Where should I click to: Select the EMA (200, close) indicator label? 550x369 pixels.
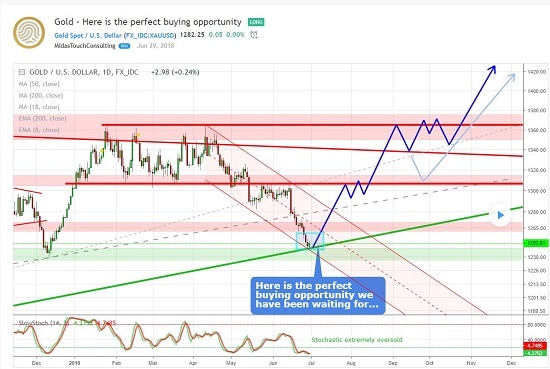pos(42,118)
